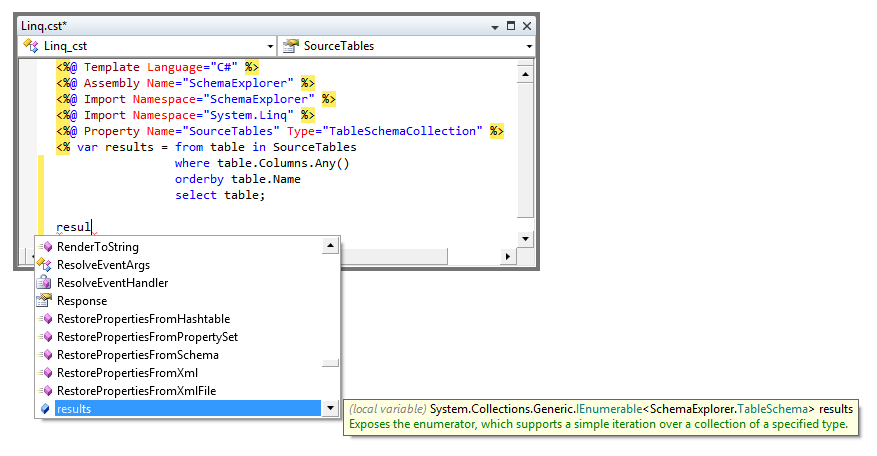Viewport: 877px width, 456px height.
Task: Close the Linq.cst document window
Action: pyautogui.click(x=527, y=26)
